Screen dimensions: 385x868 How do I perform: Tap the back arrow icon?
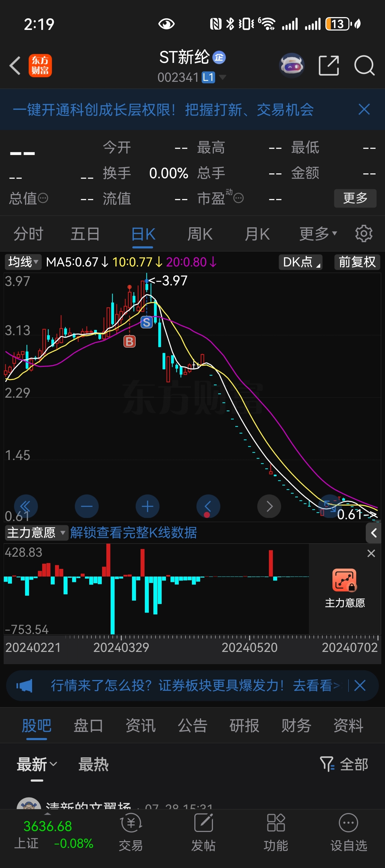tap(15, 65)
